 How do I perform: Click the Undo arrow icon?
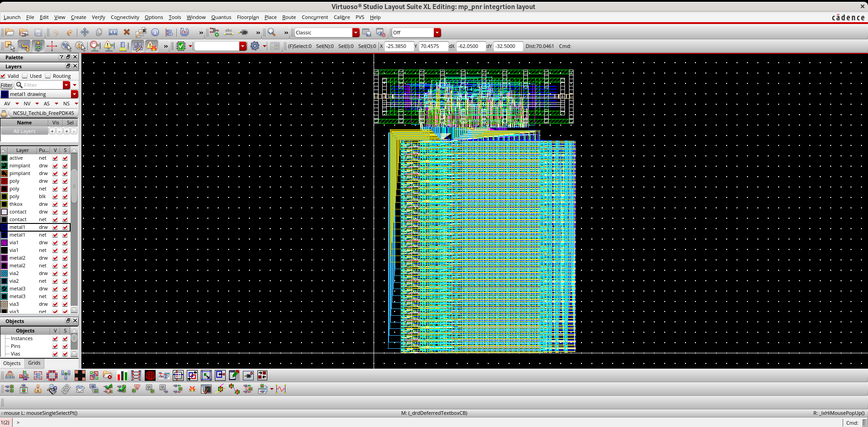[56, 33]
